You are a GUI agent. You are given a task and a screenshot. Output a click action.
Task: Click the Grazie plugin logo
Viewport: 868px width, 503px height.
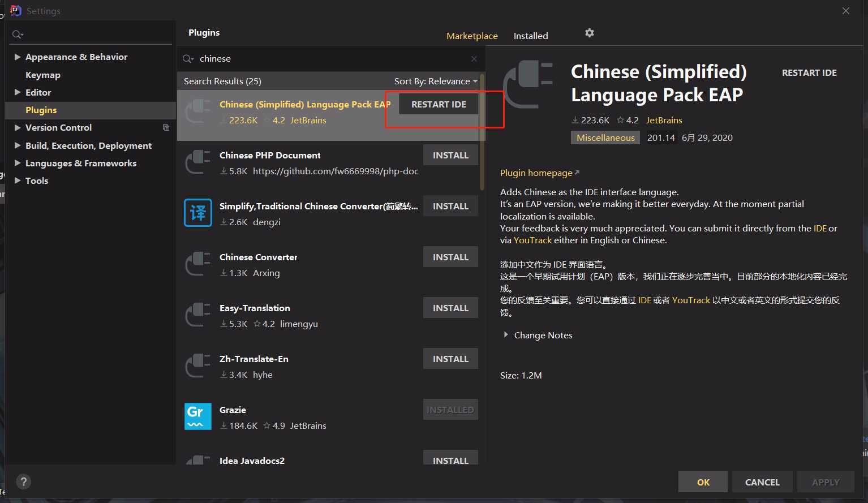198,416
